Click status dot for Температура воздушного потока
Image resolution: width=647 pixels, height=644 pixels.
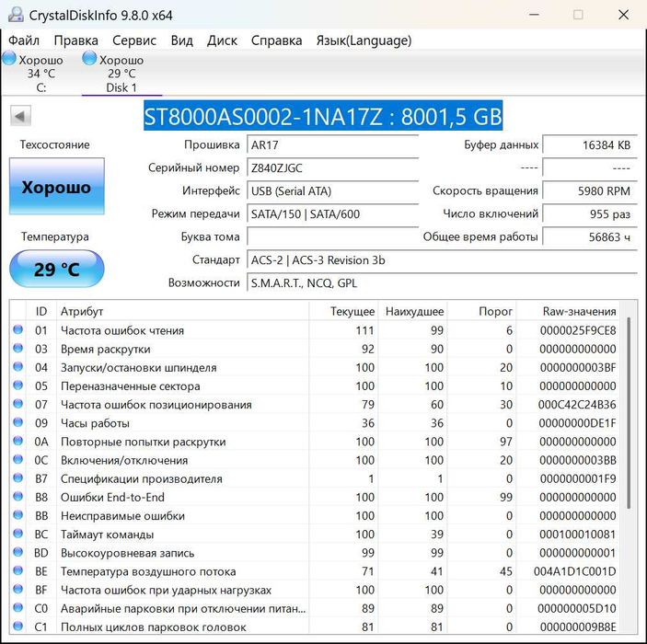[x=17, y=571]
